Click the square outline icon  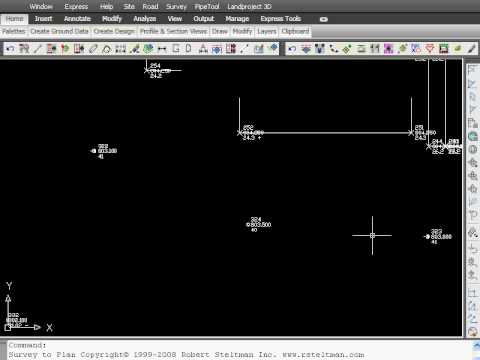point(176,49)
